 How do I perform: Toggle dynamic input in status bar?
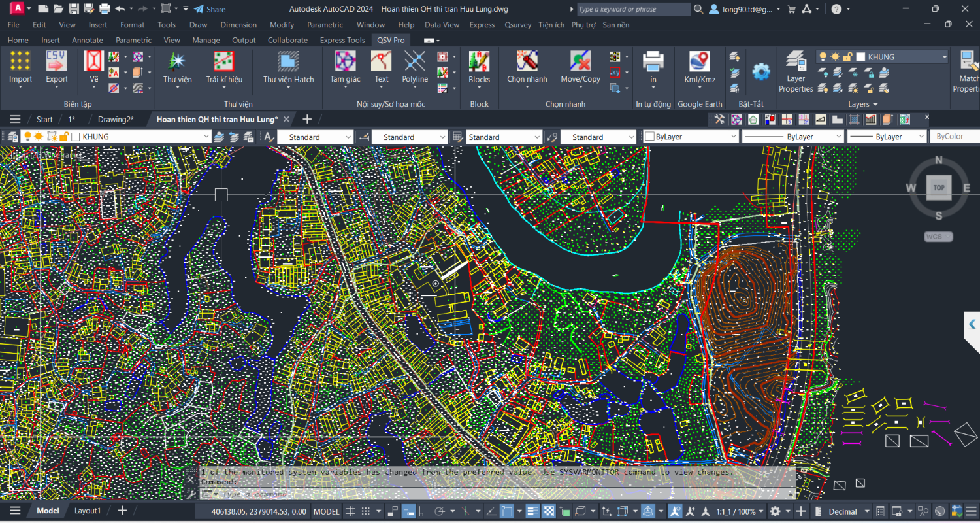pyautogui.click(x=409, y=511)
